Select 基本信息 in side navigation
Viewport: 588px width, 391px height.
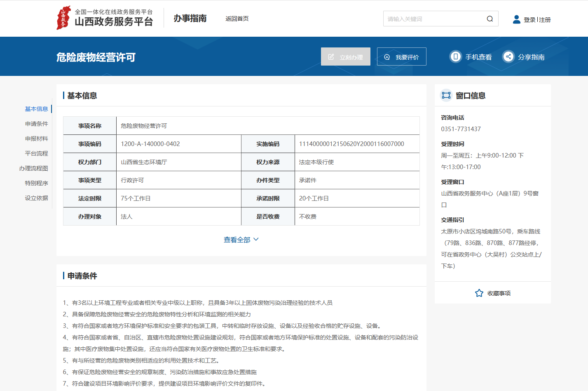(x=36, y=109)
